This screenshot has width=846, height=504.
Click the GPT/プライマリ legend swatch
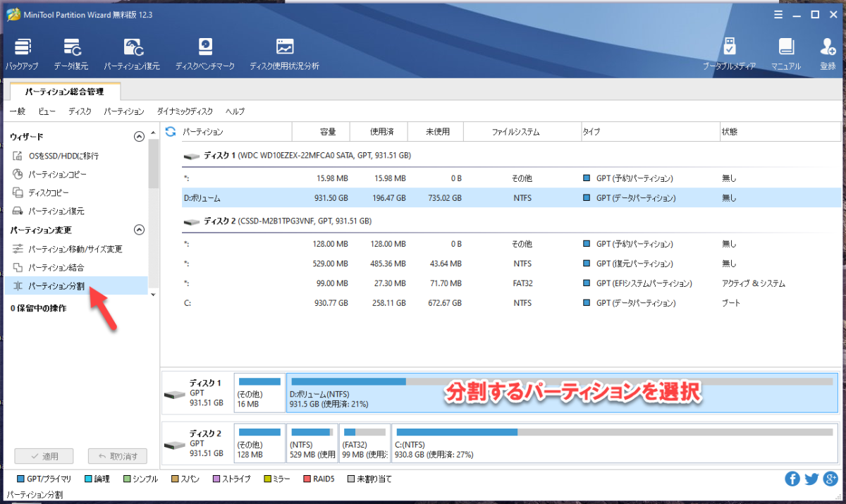pos(20,479)
